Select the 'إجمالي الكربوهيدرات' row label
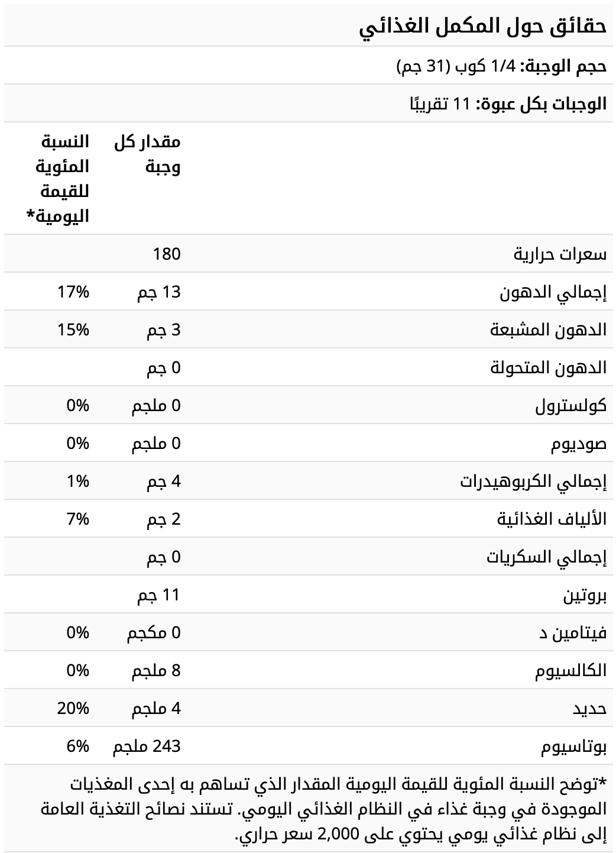 (x=533, y=482)
